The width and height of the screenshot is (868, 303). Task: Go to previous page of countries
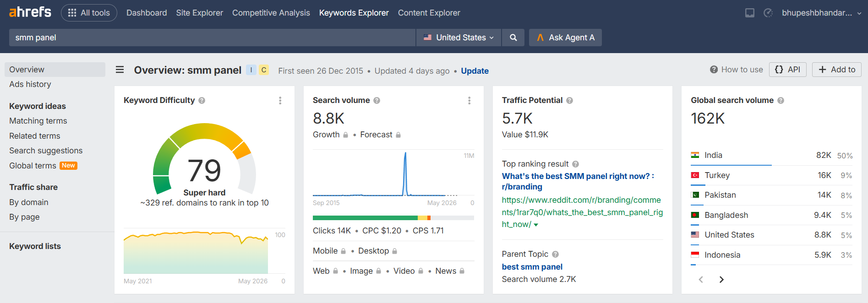(701, 280)
